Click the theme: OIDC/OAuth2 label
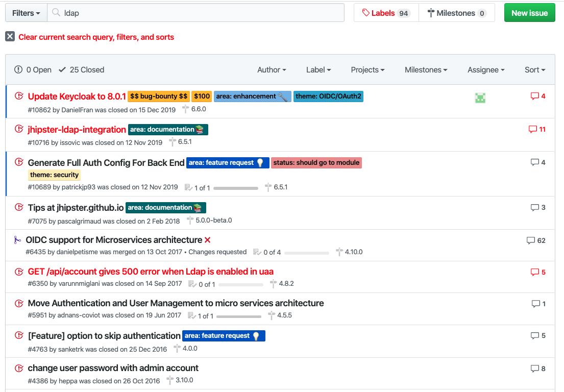 coord(328,96)
